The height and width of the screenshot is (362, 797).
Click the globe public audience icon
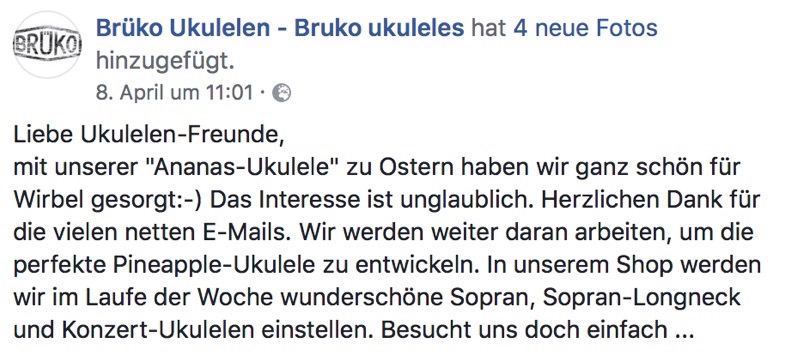click(282, 93)
